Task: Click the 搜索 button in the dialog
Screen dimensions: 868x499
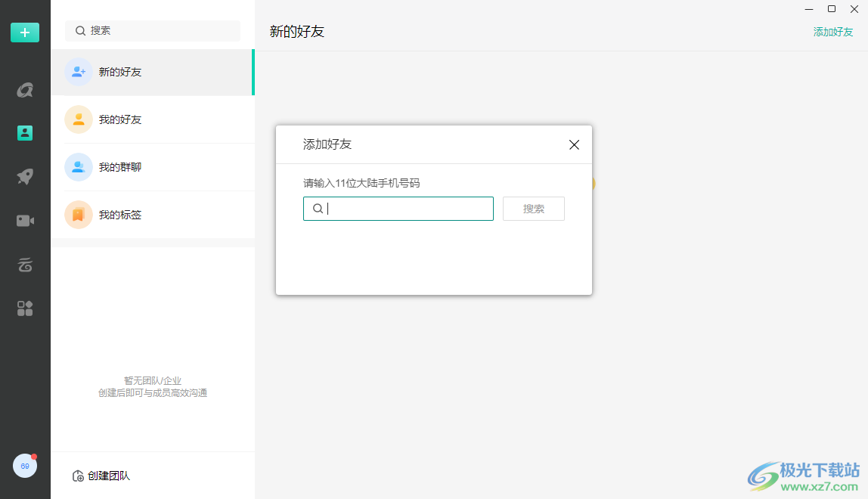Action: (534, 209)
